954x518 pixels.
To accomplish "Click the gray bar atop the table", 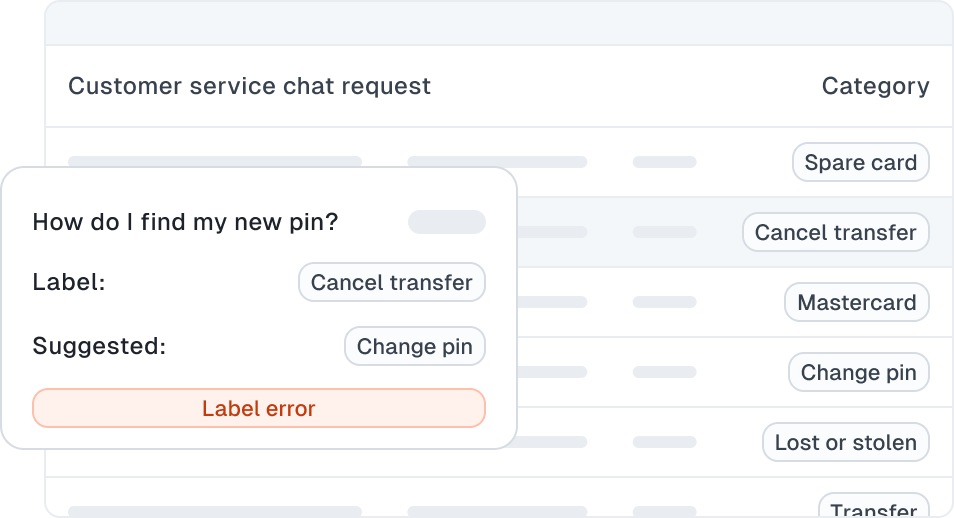I will (x=498, y=23).
